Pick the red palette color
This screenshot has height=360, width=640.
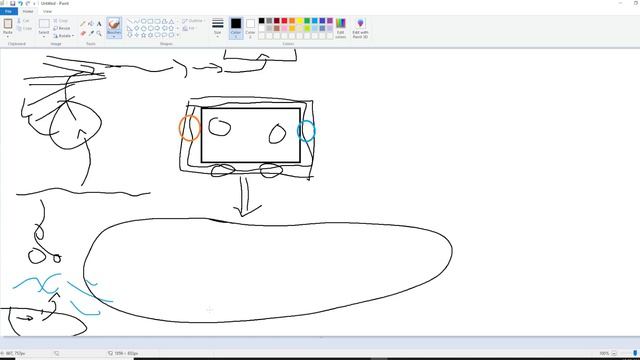[284, 21]
